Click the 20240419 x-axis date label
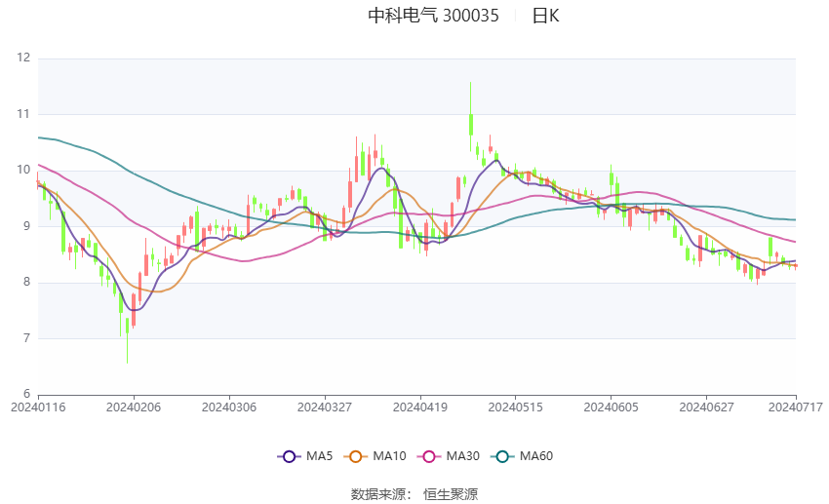 click(420, 407)
